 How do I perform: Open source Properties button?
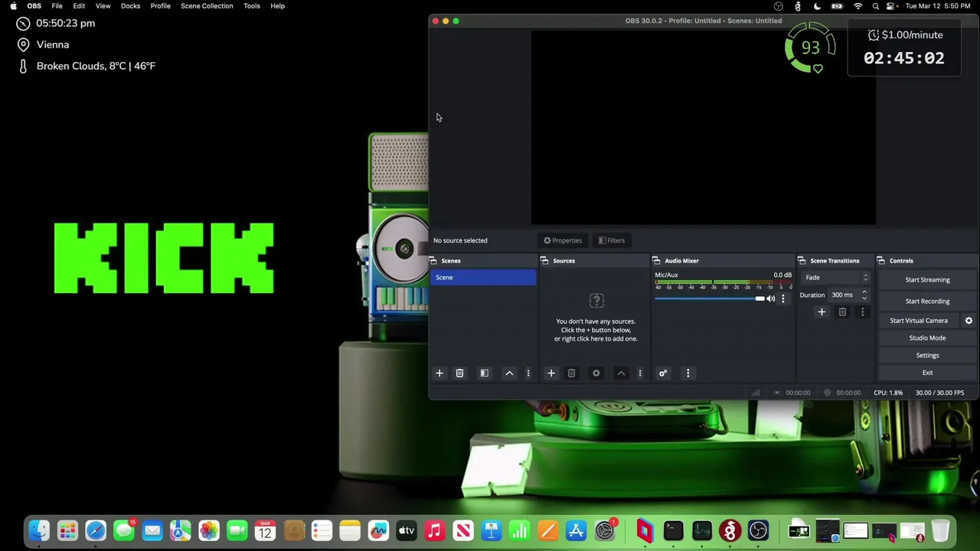tap(563, 240)
